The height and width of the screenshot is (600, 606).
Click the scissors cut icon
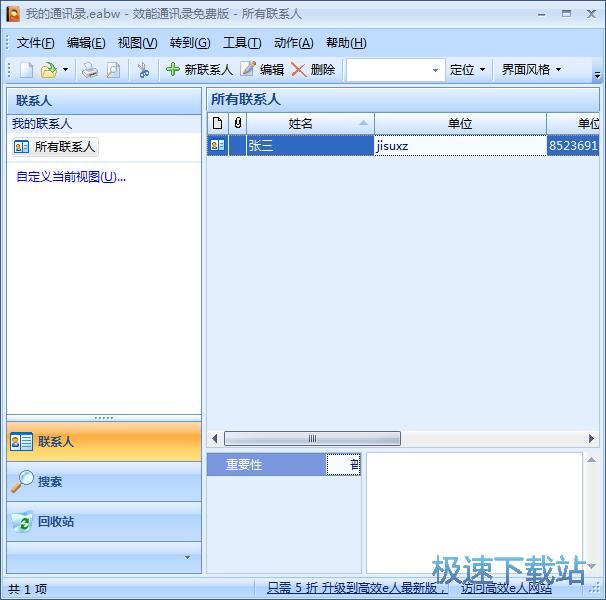click(143, 70)
